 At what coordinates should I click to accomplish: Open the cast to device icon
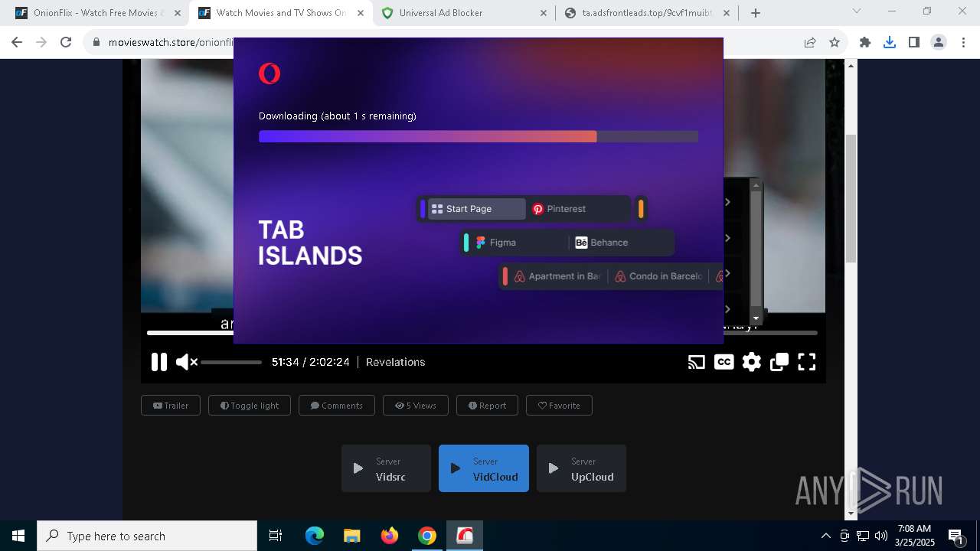click(x=696, y=362)
